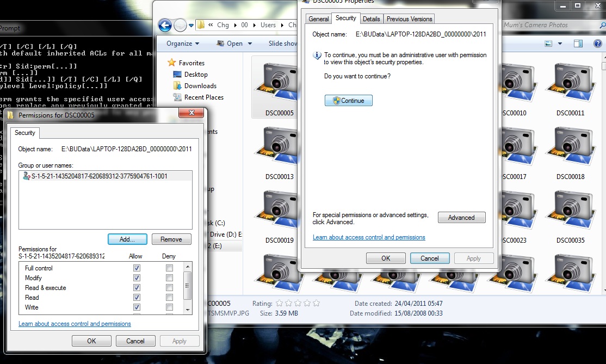Toggle the Modify Allow checkbox
This screenshot has height=364, width=606.
tap(137, 278)
